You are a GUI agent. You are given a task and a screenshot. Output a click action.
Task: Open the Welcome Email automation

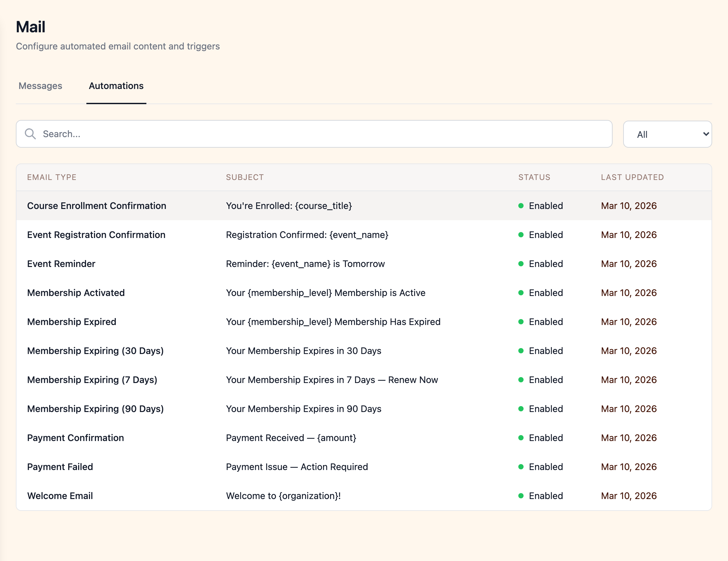pyautogui.click(x=60, y=496)
